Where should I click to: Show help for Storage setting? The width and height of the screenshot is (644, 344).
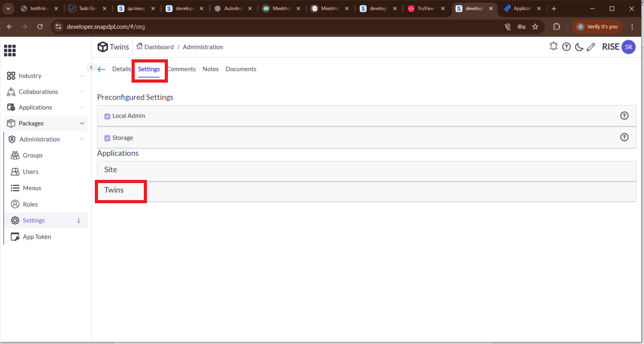point(624,137)
